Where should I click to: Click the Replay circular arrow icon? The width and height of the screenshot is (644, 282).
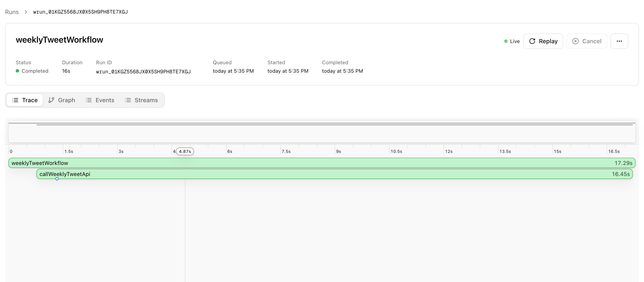point(532,41)
